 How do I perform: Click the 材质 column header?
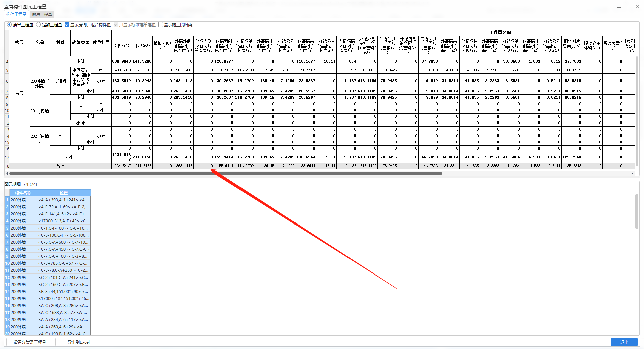coord(60,43)
